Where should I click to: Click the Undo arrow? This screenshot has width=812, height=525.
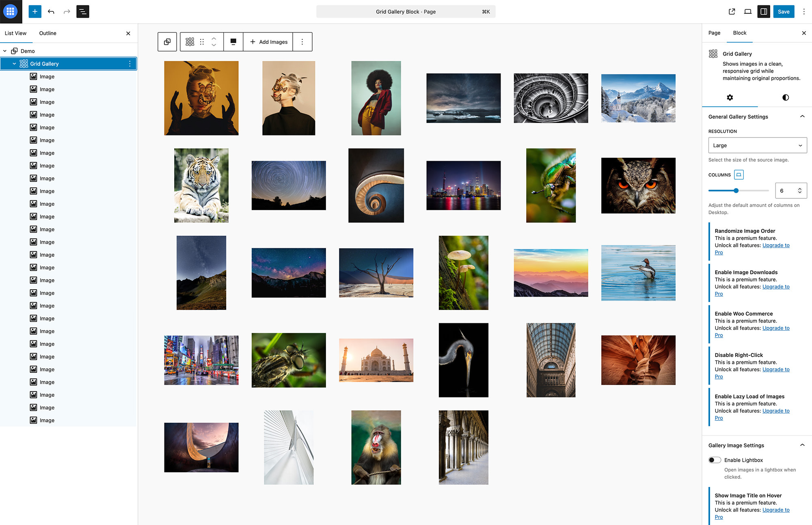[51, 12]
